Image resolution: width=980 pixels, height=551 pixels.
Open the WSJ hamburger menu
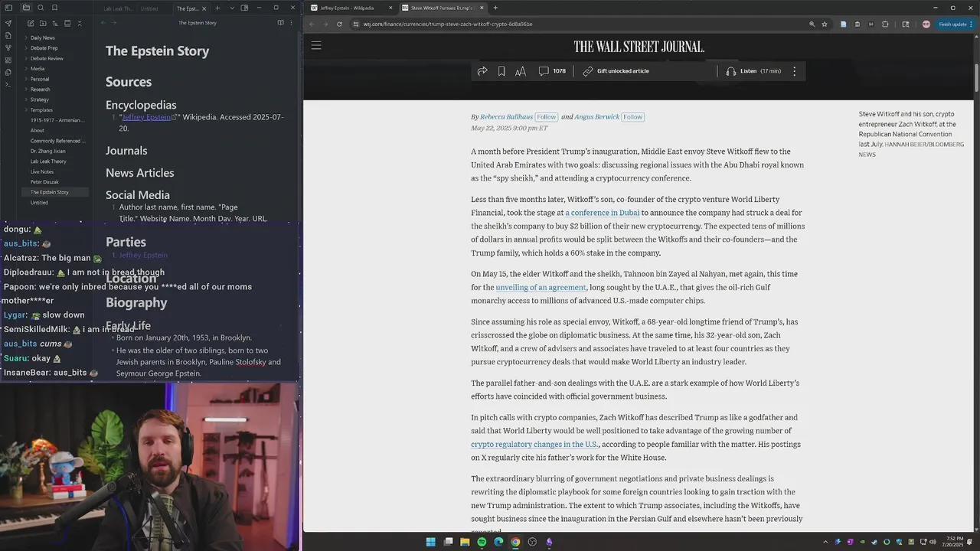pyautogui.click(x=315, y=46)
